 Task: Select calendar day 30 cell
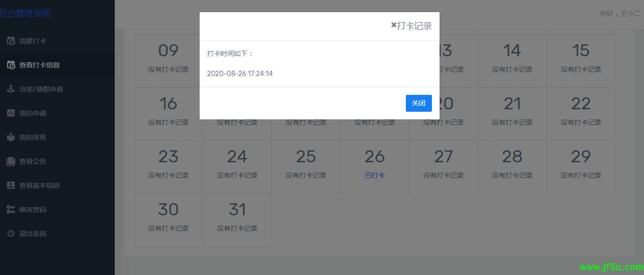168,220
